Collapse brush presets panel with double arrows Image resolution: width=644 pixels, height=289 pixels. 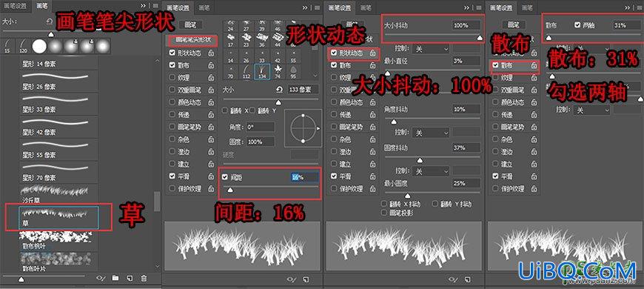coord(143,6)
